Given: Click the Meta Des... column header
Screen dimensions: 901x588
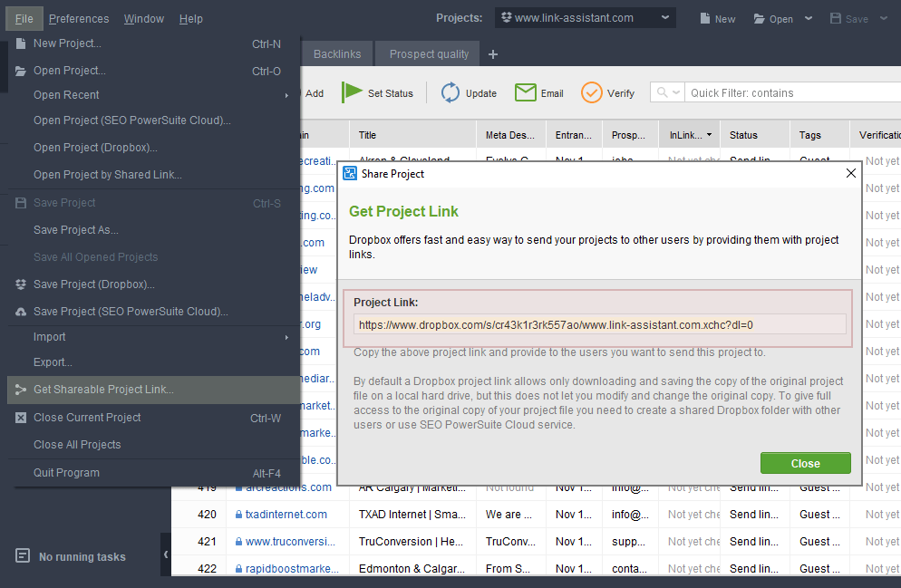Looking at the screenshot, I should tap(511, 135).
